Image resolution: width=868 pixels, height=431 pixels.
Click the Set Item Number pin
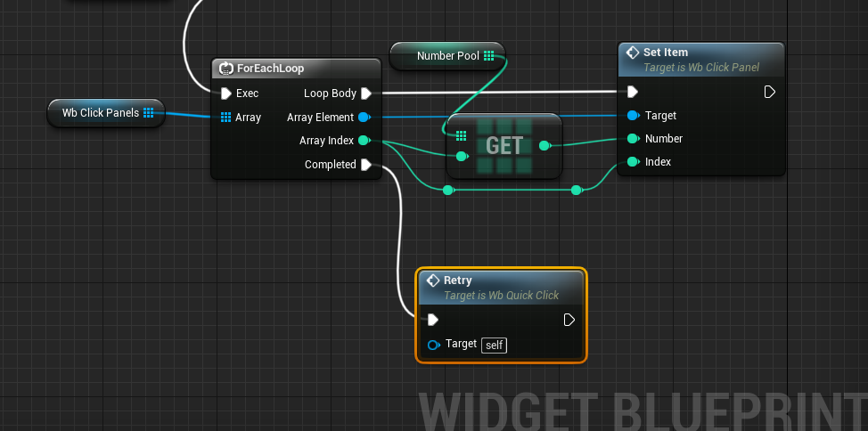634,139
